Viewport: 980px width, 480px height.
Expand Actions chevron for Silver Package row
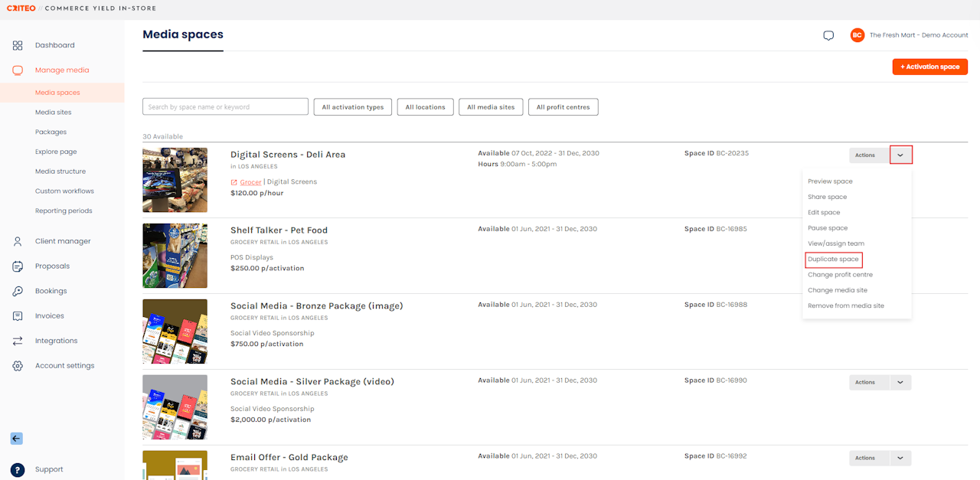(x=900, y=382)
